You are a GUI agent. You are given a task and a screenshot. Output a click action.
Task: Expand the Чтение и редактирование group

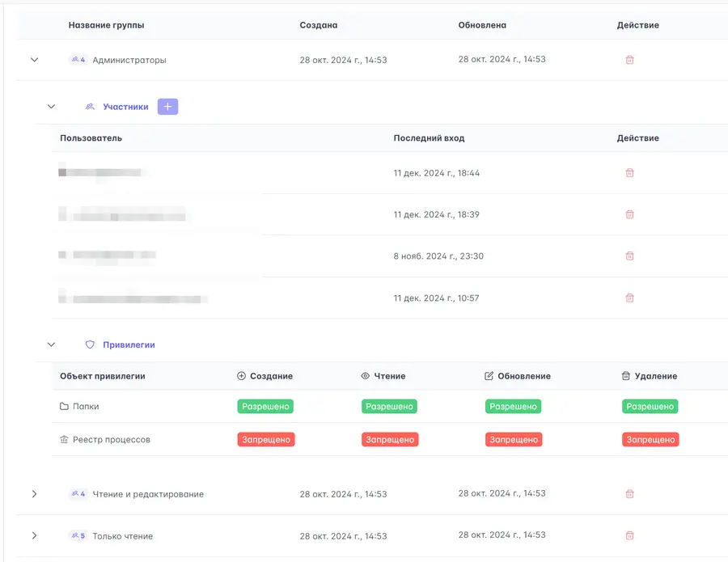[x=34, y=494]
